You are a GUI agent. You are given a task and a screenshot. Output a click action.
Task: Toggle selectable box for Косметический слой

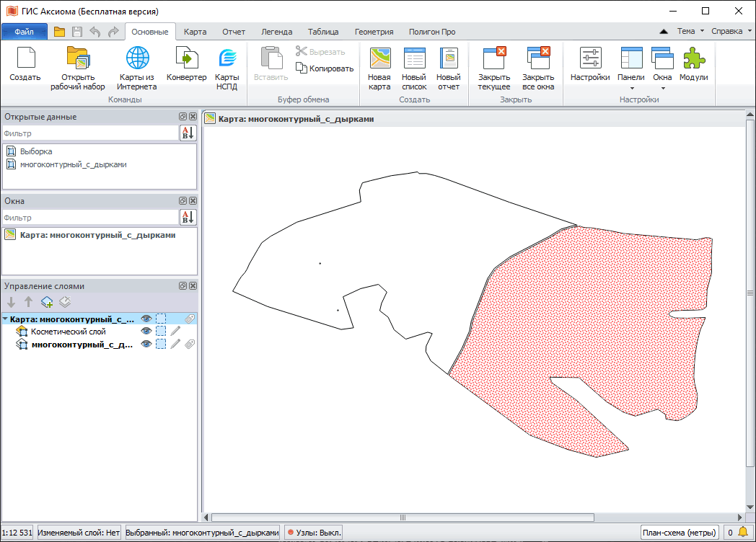tap(161, 332)
